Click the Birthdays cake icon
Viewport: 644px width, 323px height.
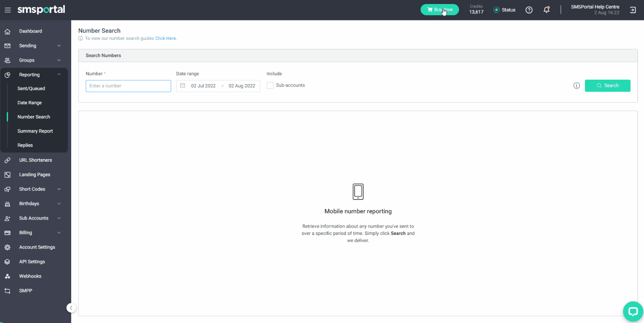tap(7, 204)
